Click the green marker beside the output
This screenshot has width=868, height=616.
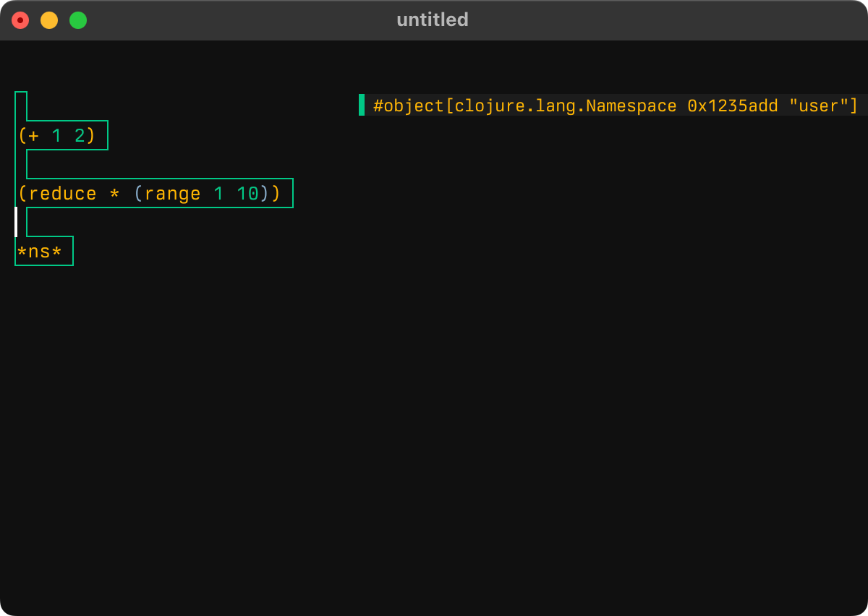click(x=362, y=105)
